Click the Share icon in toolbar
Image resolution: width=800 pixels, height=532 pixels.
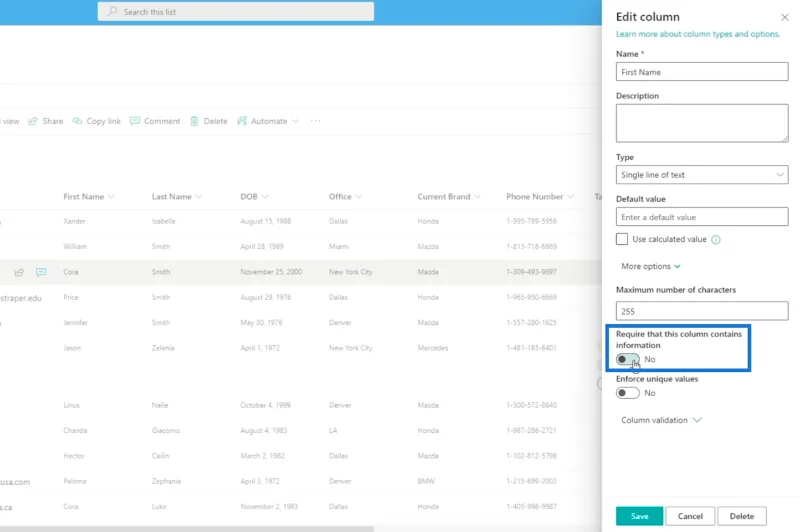33,121
